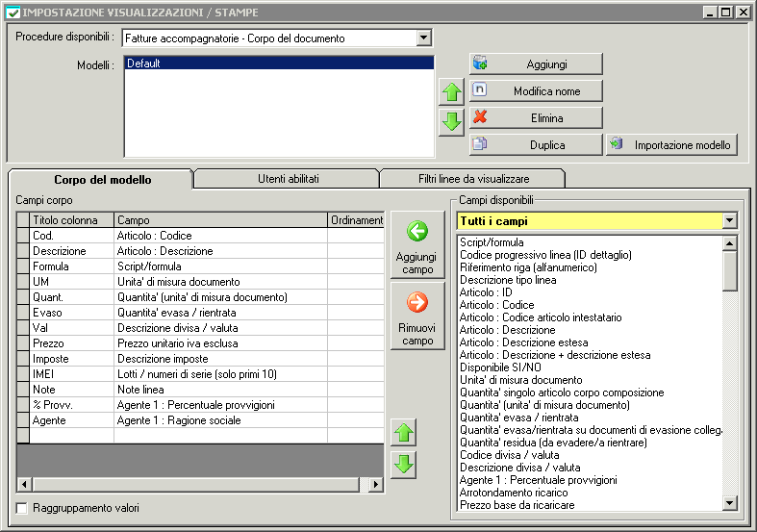The width and height of the screenshot is (757, 532).
Task: Select the Cod. row in Campi corpo
Action: pos(200,236)
